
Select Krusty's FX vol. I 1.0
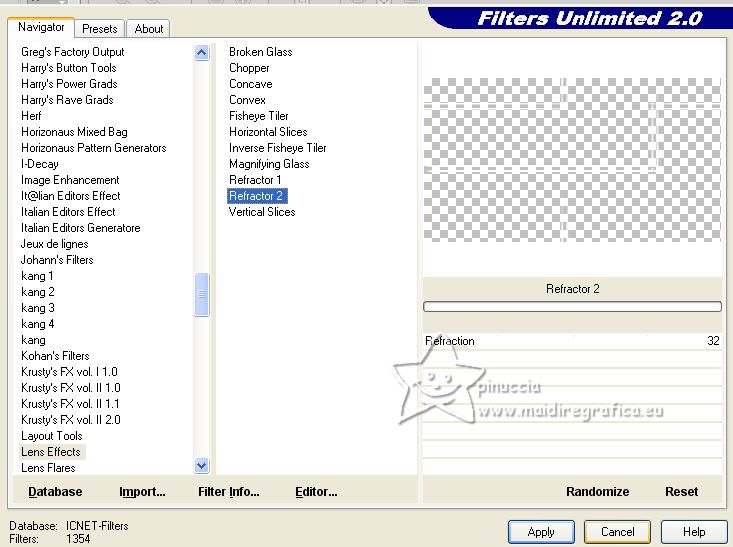point(69,372)
